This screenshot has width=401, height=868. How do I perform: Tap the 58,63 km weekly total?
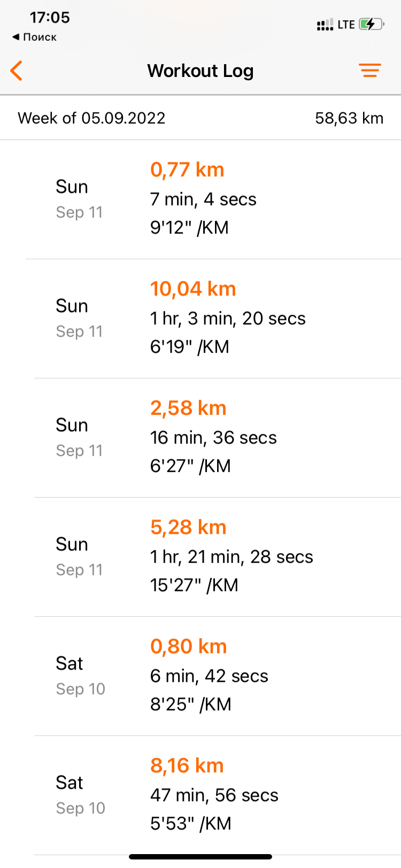(349, 118)
